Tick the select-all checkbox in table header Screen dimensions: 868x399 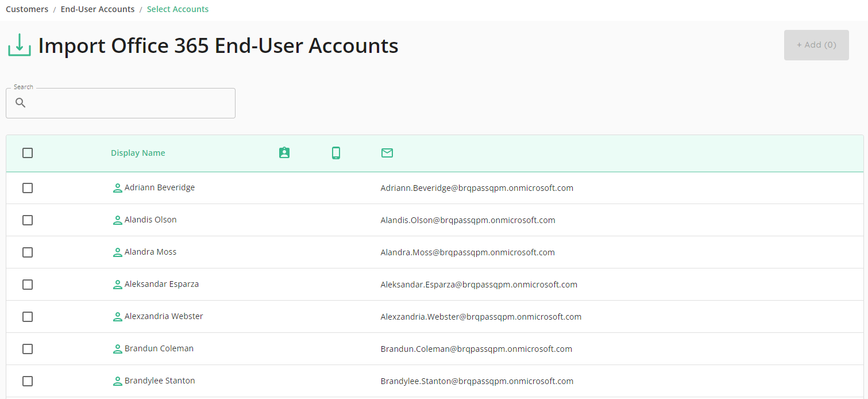[28, 153]
